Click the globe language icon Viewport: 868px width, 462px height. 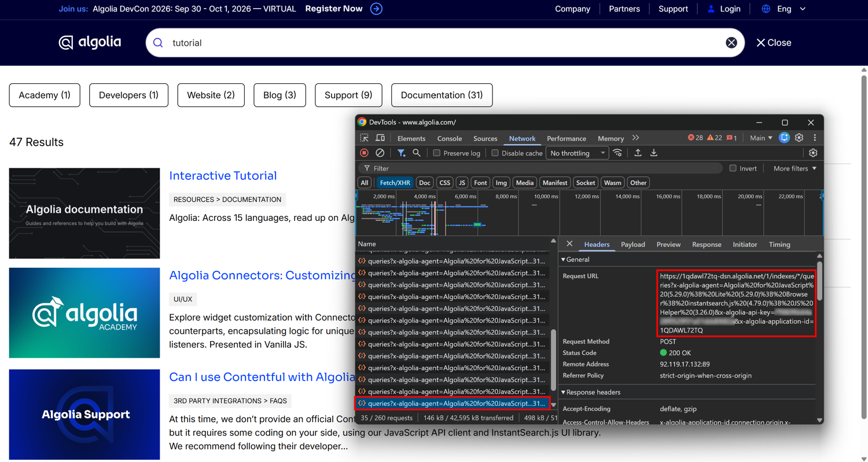tap(766, 9)
